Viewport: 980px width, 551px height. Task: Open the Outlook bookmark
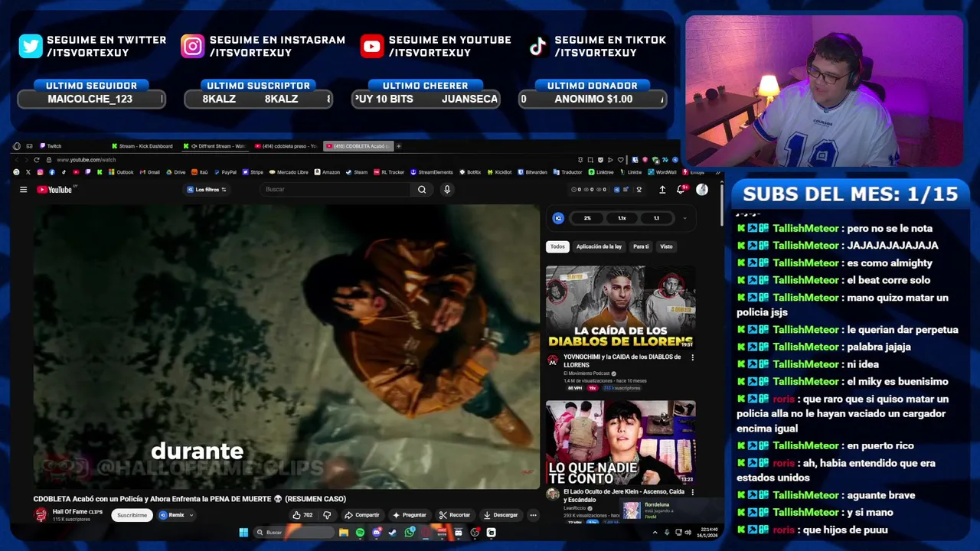pos(121,172)
